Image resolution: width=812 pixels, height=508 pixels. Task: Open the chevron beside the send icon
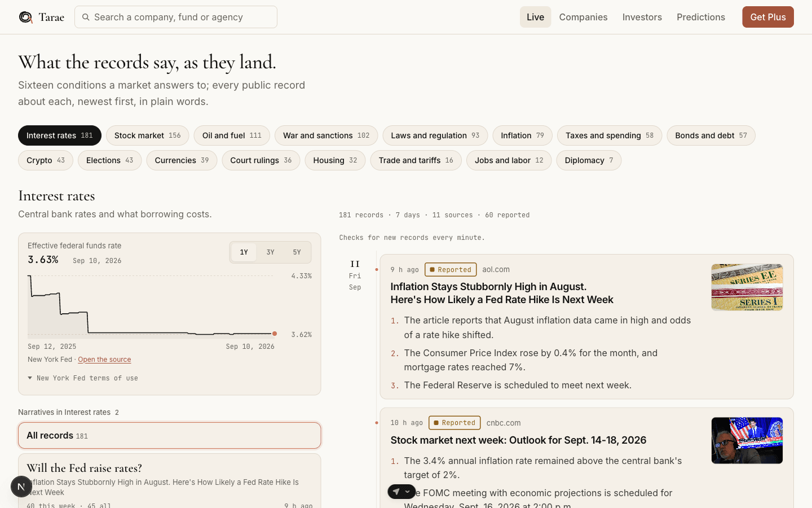click(408, 492)
